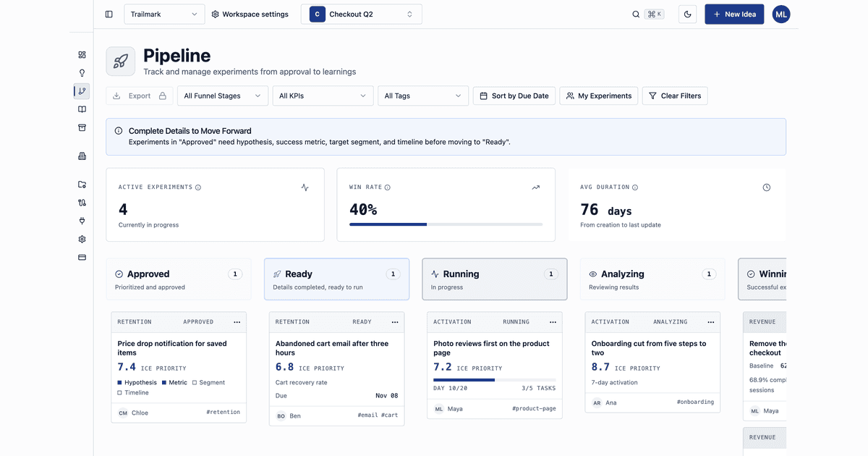Open the Onboarding cut from five steps card title
The image size is (868, 456).
click(x=649, y=348)
